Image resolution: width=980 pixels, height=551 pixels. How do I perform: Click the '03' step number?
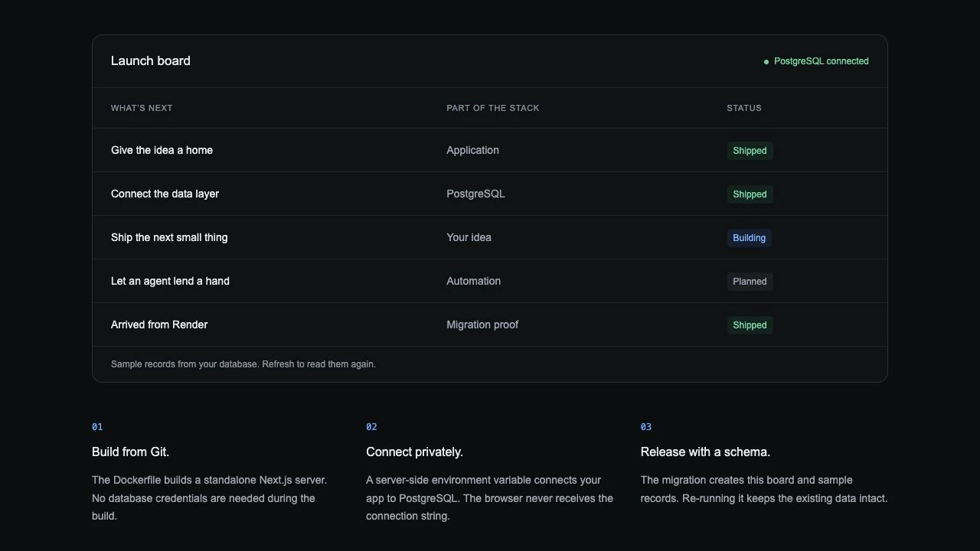coord(646,427)
